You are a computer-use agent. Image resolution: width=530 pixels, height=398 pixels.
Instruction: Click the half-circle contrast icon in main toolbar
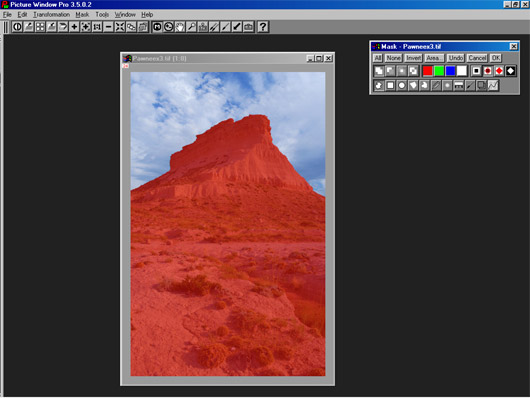17,27
